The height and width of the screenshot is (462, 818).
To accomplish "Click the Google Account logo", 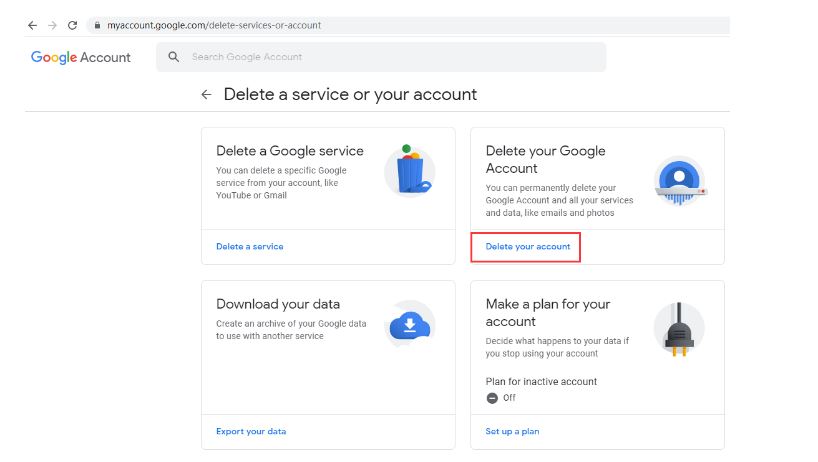I will pyautogui.click(x=81, y=57).
